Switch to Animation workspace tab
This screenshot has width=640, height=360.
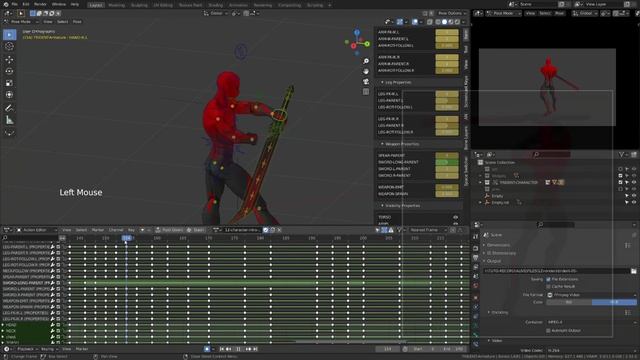coord(238,5)
